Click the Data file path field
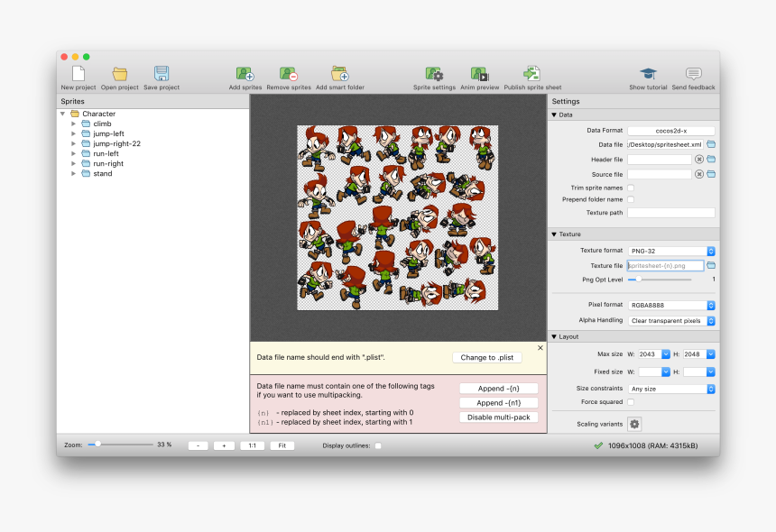776x532 pixels. (x=665, y=144)
